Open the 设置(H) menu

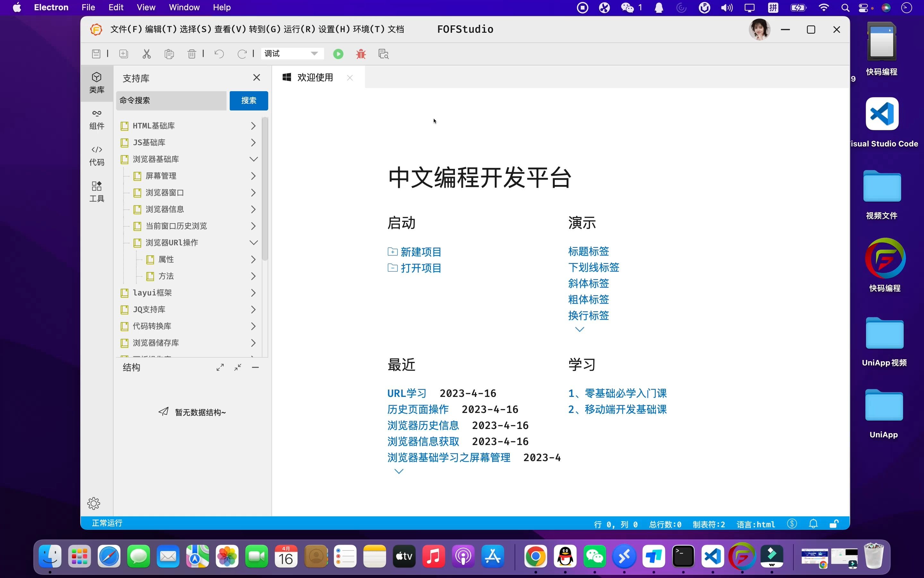(334, 30)
